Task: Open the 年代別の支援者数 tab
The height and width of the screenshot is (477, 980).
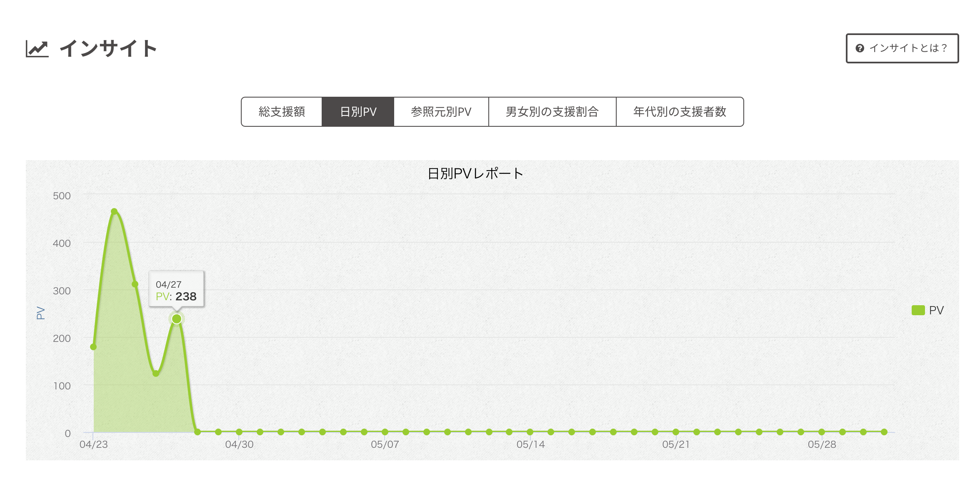Action: 680,112
